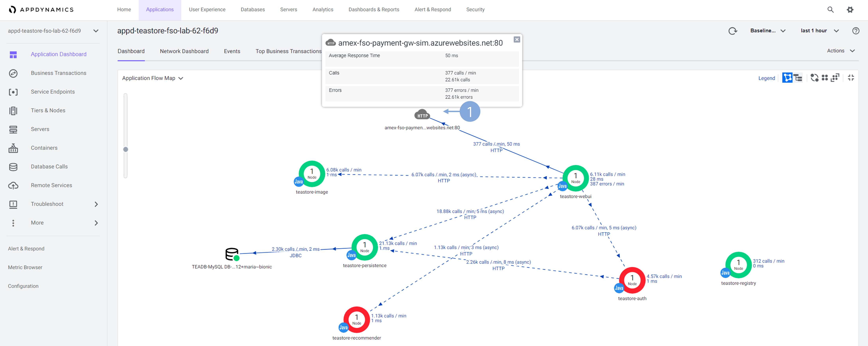Switch to the tree list view toggle
Viewport: 868px width, 346px height.
tap(798, 78)
